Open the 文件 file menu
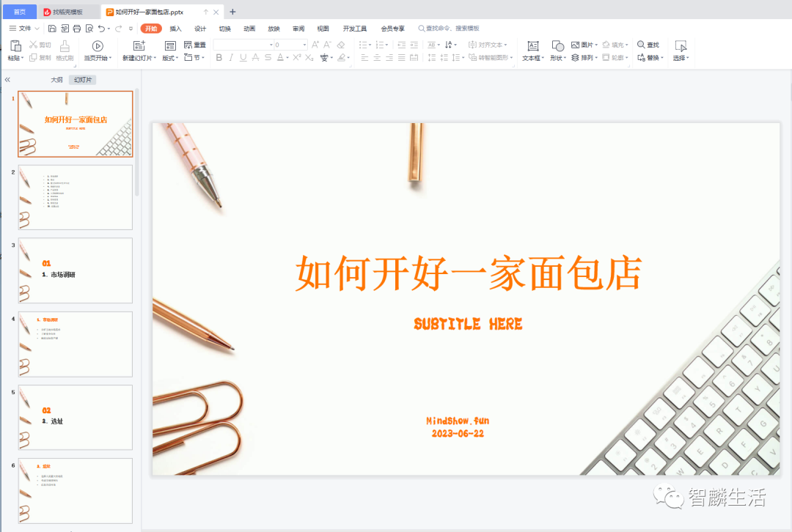This screenshot has height=532, width=792. 25,29
